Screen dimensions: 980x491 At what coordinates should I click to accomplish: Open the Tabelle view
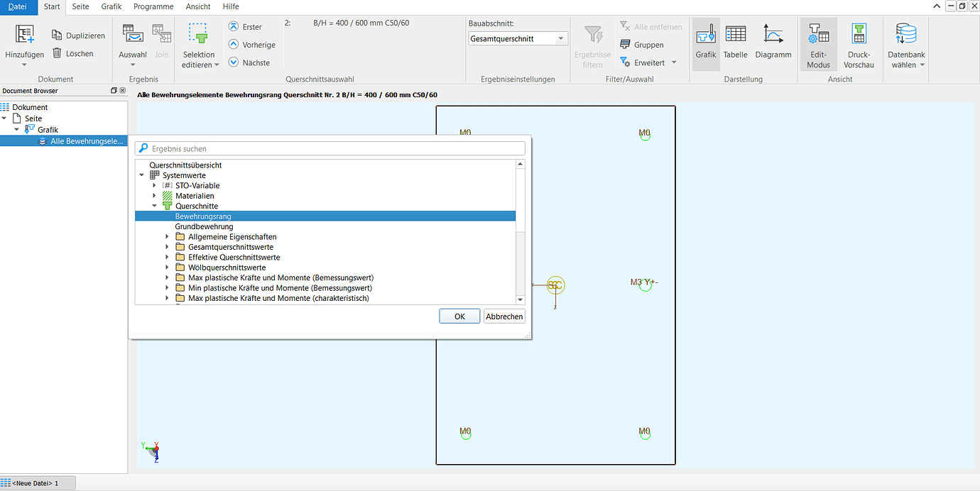click(735, 41)
